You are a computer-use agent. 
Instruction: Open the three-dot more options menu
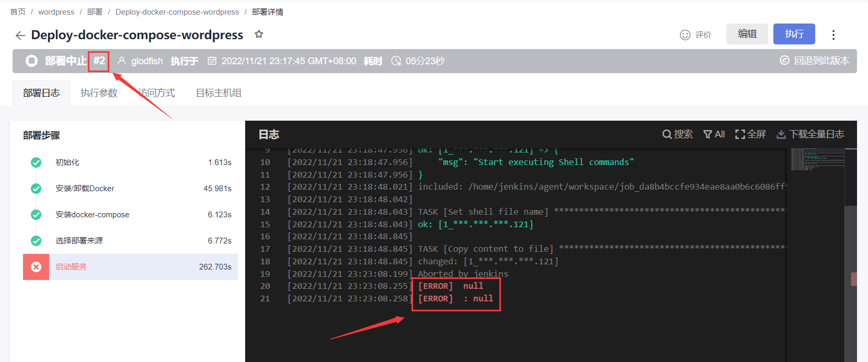pos(833,35)
